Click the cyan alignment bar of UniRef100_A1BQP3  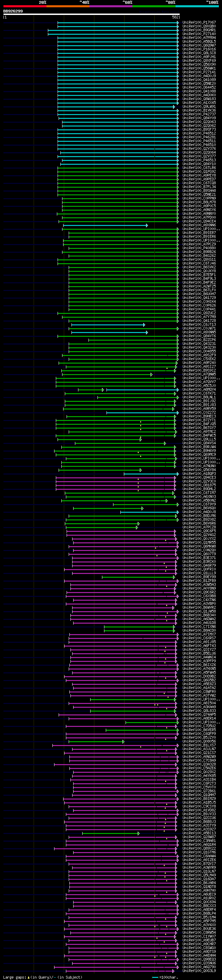151,473
